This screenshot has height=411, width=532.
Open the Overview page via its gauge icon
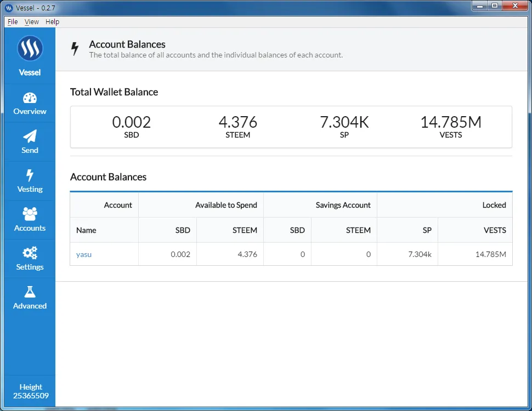click(x=30, y=98)
